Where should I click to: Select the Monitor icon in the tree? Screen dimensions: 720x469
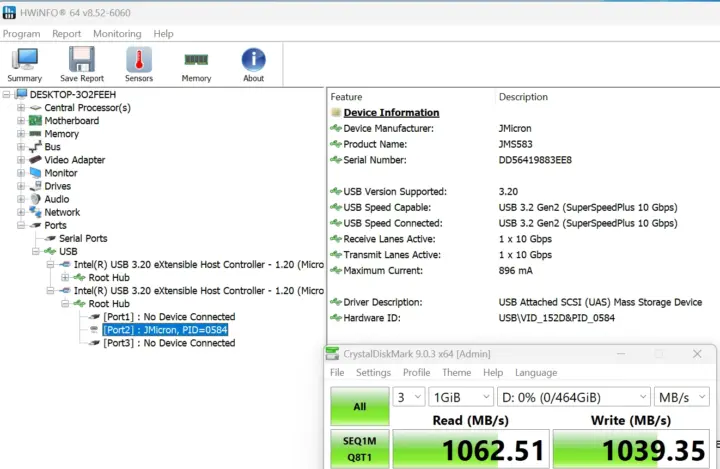[x=35, y=173]
